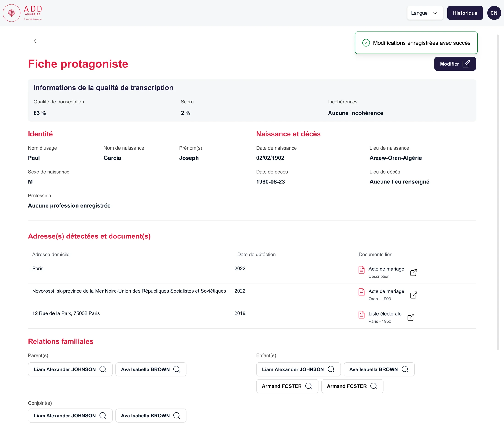This screenshot has height=438, width=504.
Task: Search child Ava Isabella BROWN magnifier icon
Action: click(x=405, y=369)
